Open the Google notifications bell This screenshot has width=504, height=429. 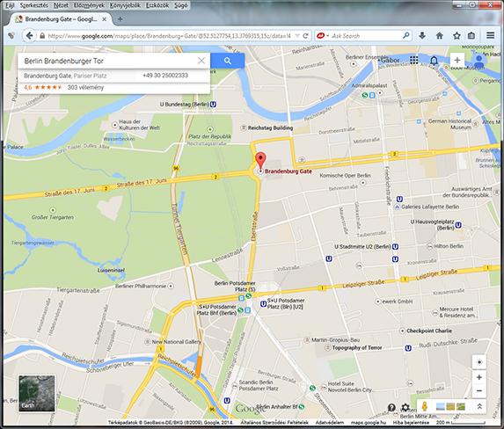coord(434,61)
